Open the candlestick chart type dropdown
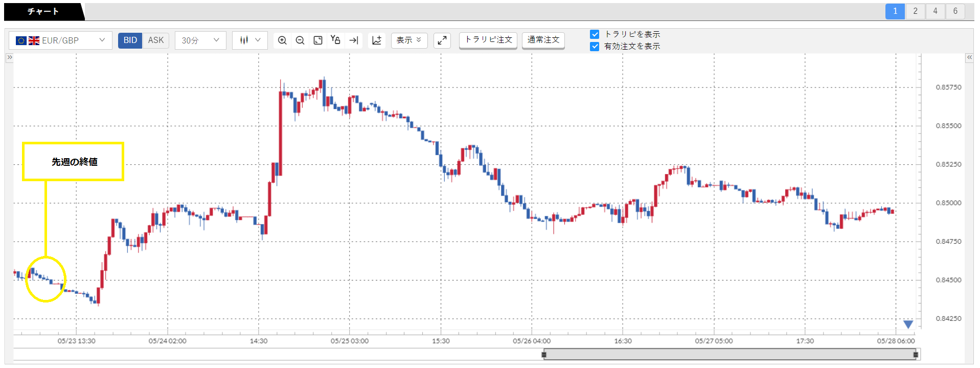This screenshot has width=980, height=368. click(250, 40)
